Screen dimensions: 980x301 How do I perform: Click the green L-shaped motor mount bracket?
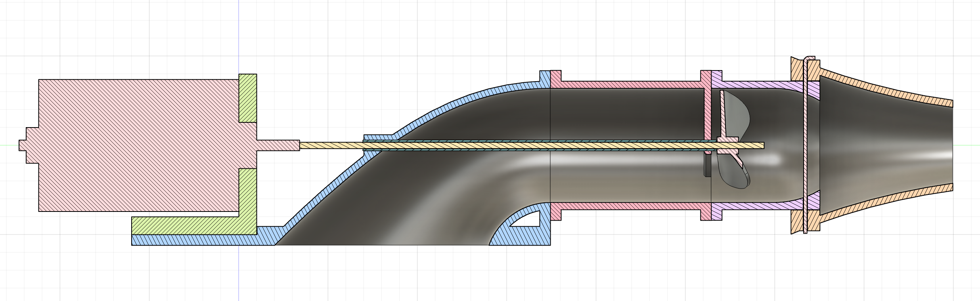coord(190,225)
